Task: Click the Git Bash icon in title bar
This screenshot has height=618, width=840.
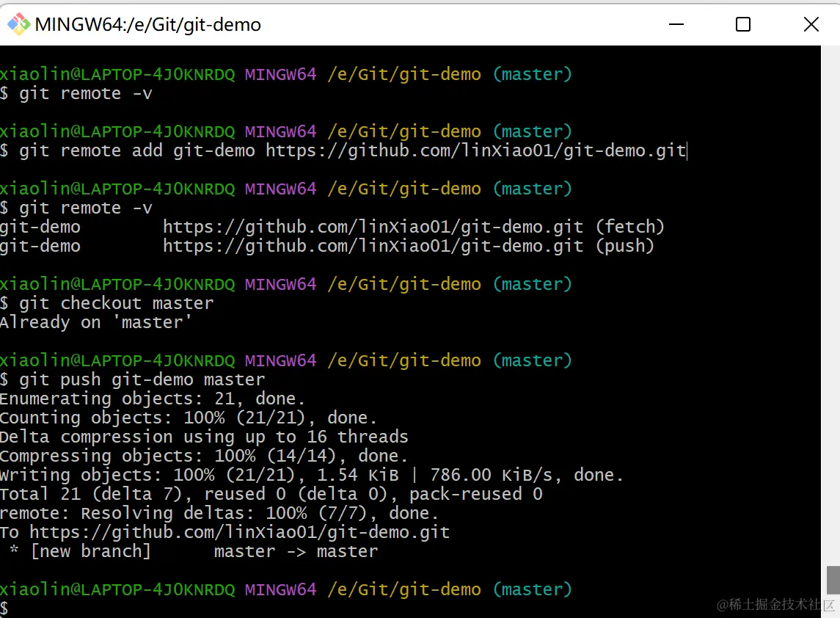Action: click(x=18, y=24)
